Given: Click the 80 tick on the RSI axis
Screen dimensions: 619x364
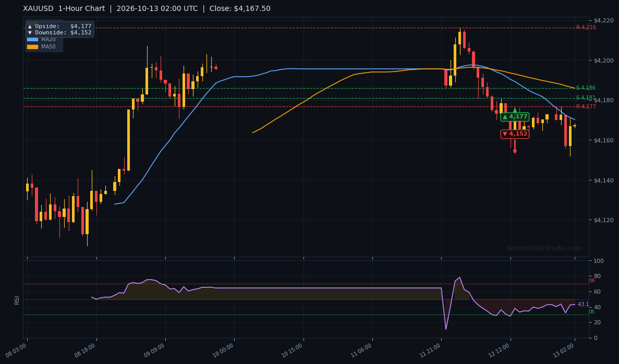Looking at the screenshot, I should (597, 276).
